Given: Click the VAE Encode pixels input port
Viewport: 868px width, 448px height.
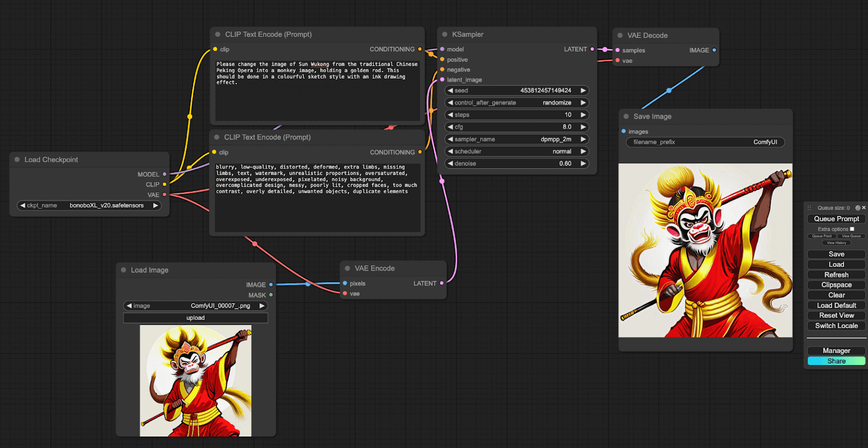Looking at the screenshot, I should tap(345, 283).
